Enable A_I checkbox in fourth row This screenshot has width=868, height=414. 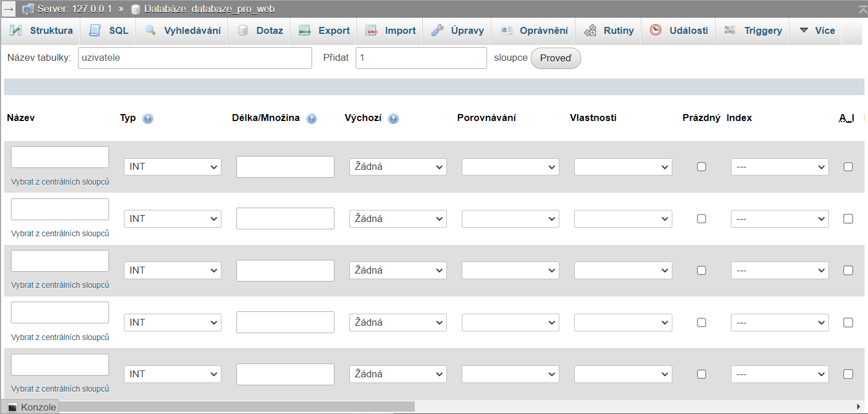point(848,322)
